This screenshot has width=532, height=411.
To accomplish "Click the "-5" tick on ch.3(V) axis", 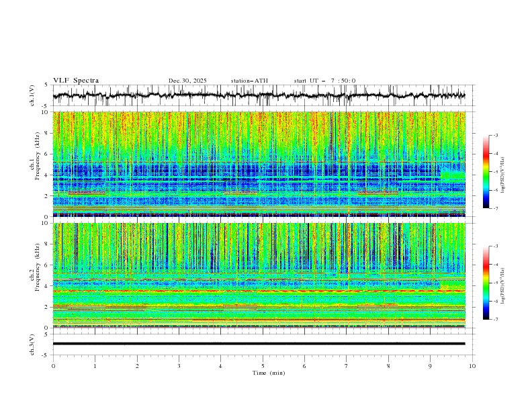I will tap(46, 355).
